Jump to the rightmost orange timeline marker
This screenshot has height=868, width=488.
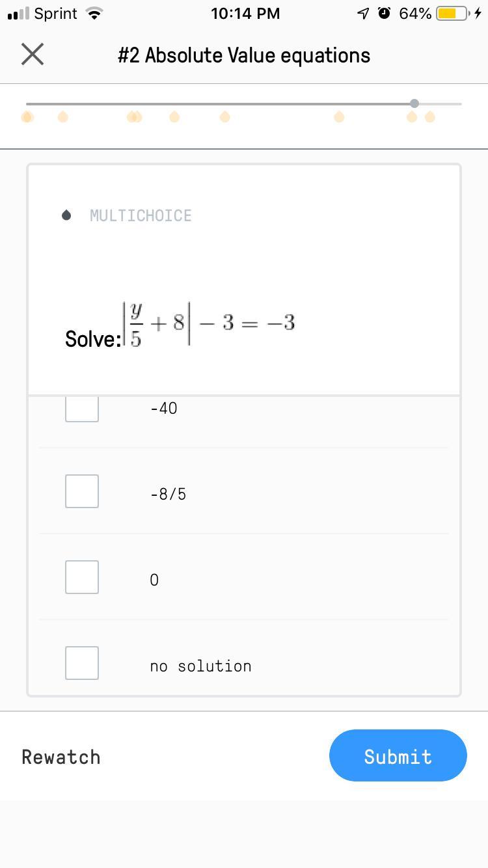click(x=430, y=117)
